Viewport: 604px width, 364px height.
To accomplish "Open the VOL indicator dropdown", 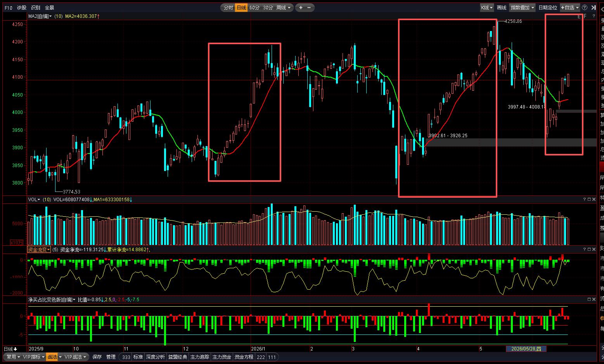I will click(x=34, y=200).
